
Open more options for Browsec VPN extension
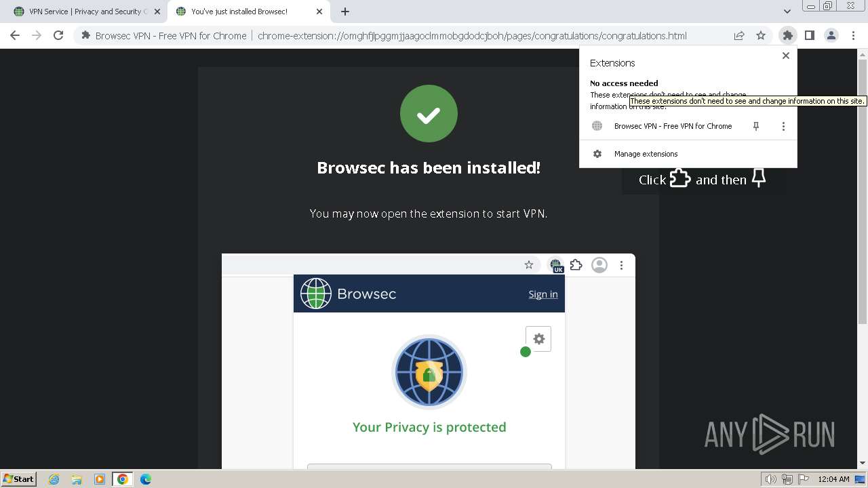[783, 126]
